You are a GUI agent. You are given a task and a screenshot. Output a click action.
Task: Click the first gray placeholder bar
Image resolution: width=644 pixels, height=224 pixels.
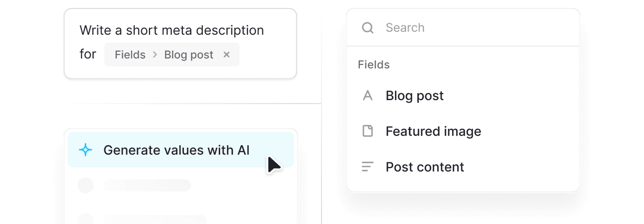pyautogui.click(x=147, y=185)
